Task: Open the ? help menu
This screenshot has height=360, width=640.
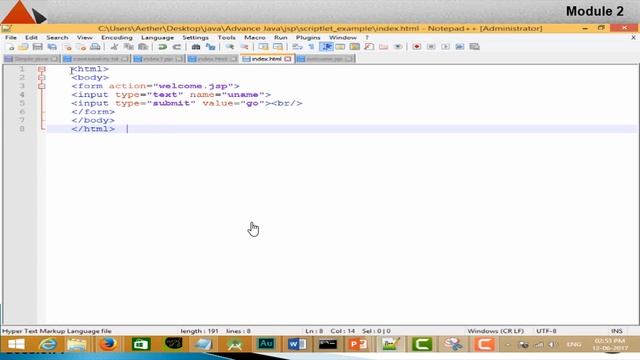Action: coord(367,38)
